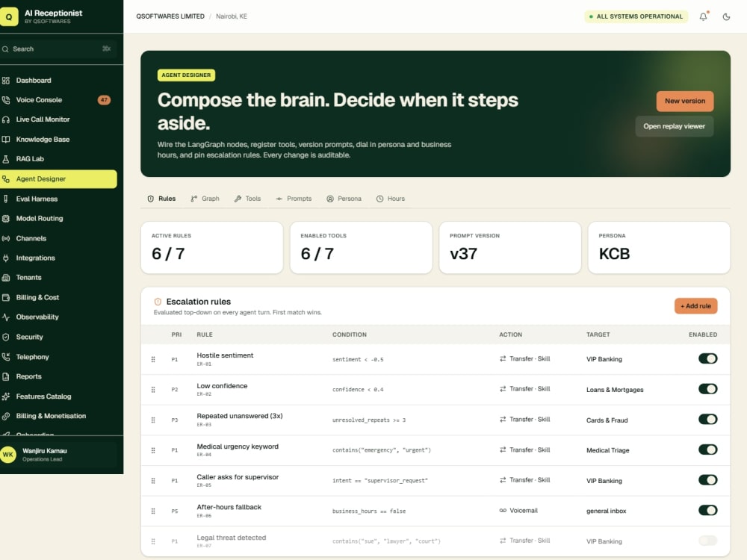Select Agent Designer in sidebar

[58, 179]
